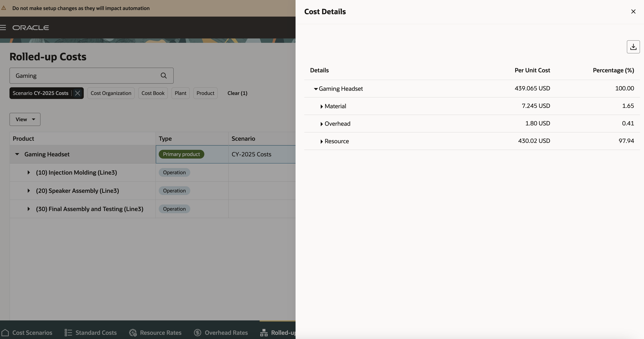The height and width of the screenshot is (339, 644).
Task: Click the Cost Organization filter chip
Action: click(111, 93)
